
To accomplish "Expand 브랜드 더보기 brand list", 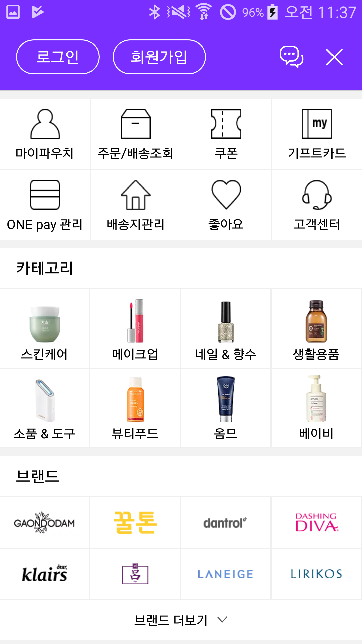I will coord(181,620).
